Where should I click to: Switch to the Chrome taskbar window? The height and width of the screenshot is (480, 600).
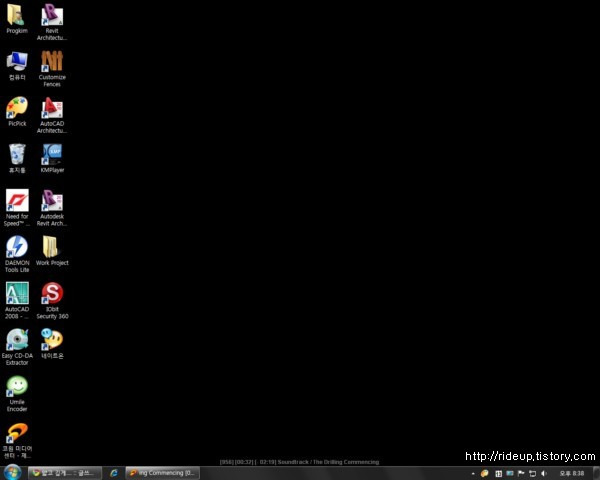click(x=65, y=473)
